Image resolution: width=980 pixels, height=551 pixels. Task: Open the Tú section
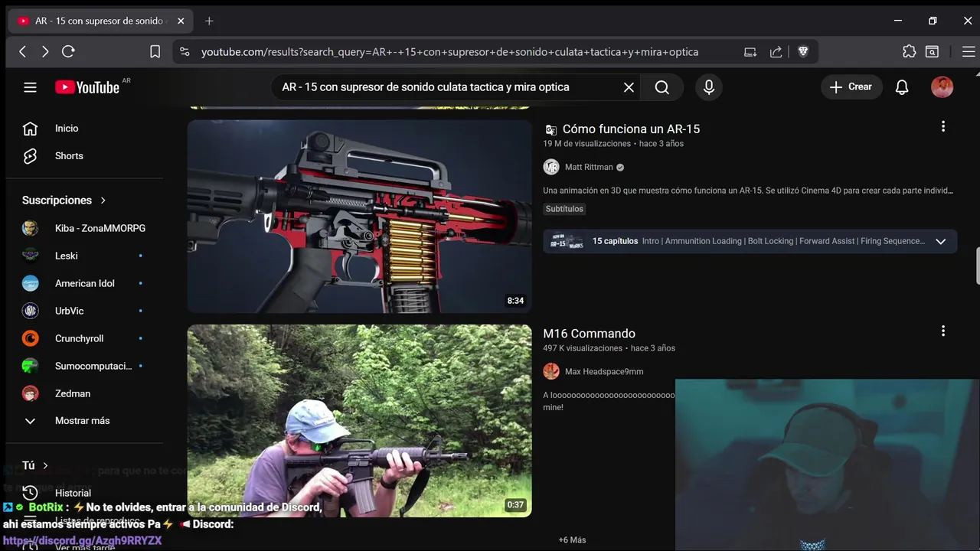[x=35, y=465]
